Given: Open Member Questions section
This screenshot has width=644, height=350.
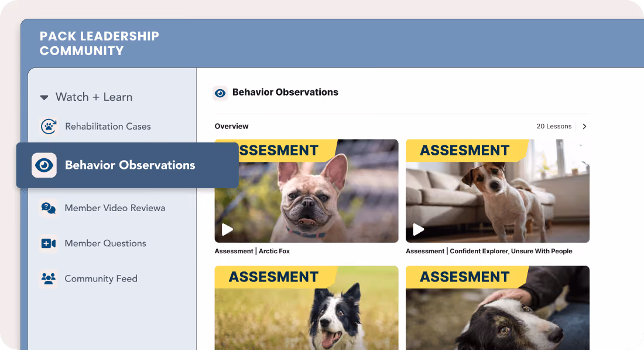Looking at the screenshot, I should 105,243.
